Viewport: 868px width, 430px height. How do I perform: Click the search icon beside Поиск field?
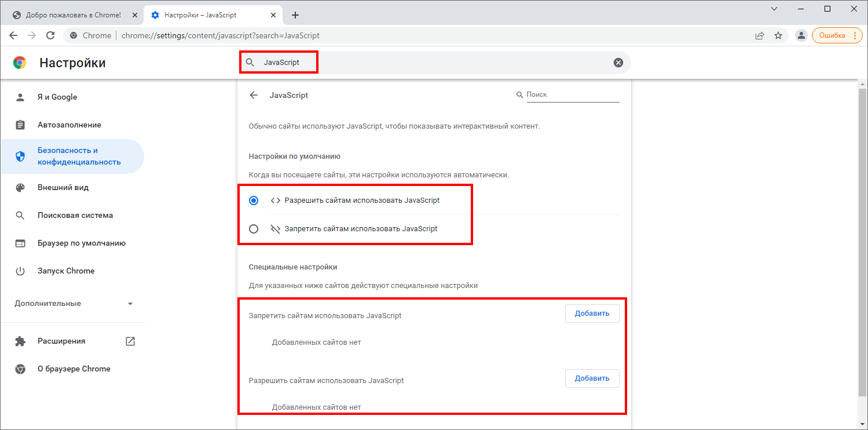click(519, 94)
